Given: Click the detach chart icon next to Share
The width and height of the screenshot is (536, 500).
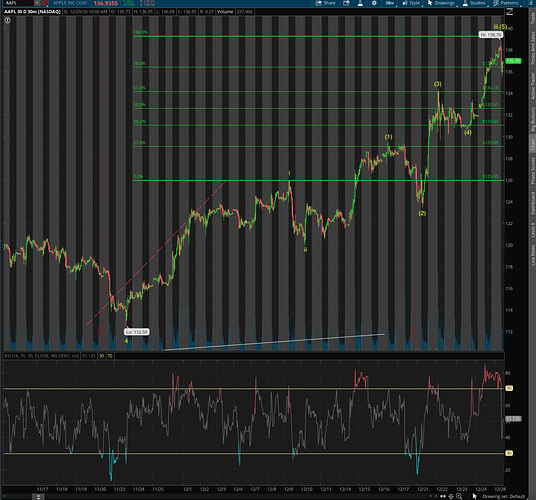Looking at the screenshot, I should (x=346, y=3).
